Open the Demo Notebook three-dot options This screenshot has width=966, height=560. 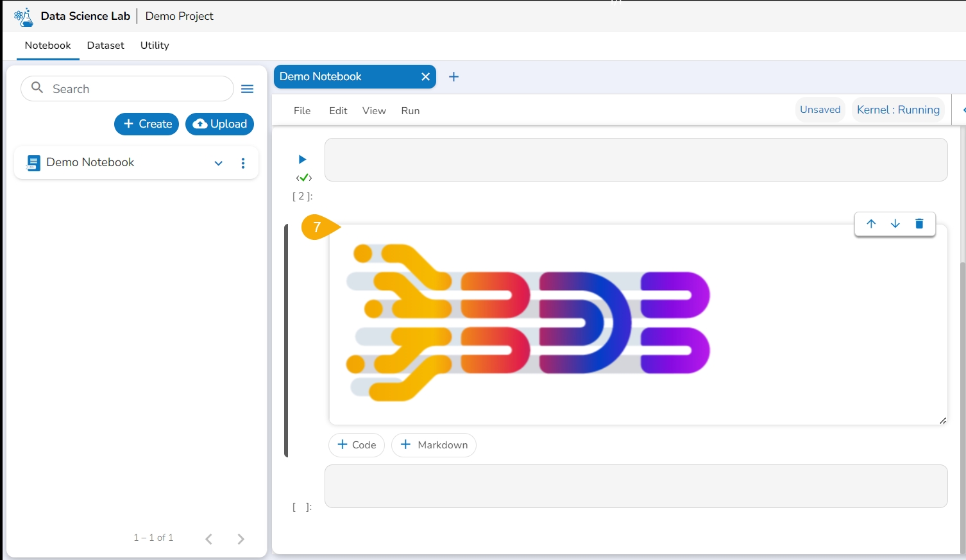(x=242, y=163)
